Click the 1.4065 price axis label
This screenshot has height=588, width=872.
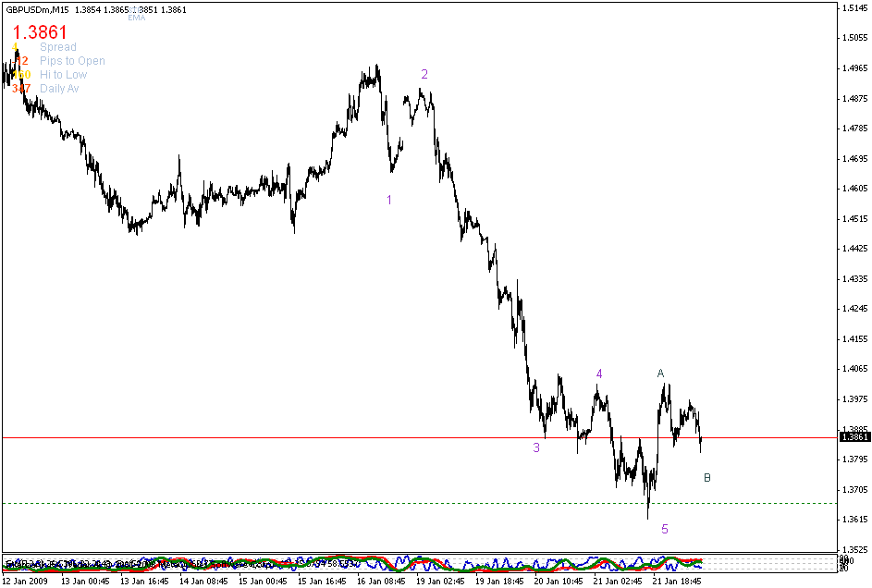coord(855,369)
